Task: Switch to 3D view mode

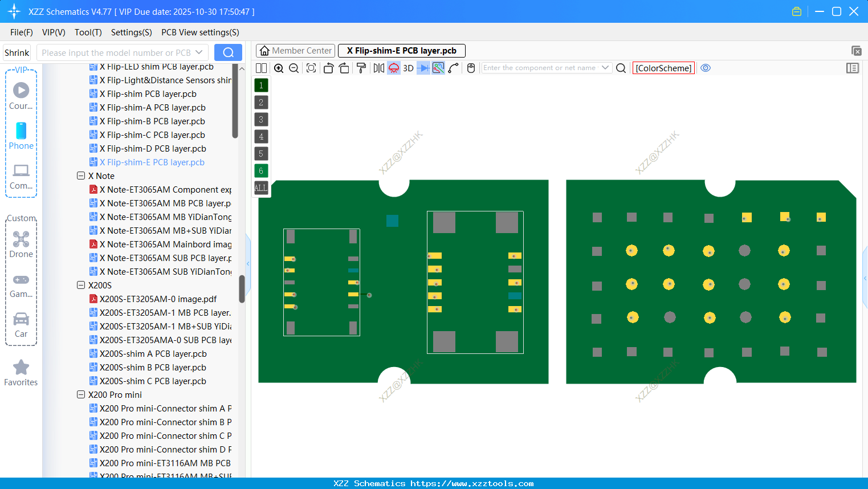Action: pos(407,68)
